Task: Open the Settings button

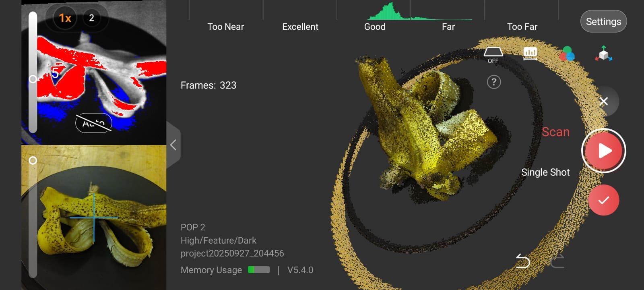Action: 603,21
